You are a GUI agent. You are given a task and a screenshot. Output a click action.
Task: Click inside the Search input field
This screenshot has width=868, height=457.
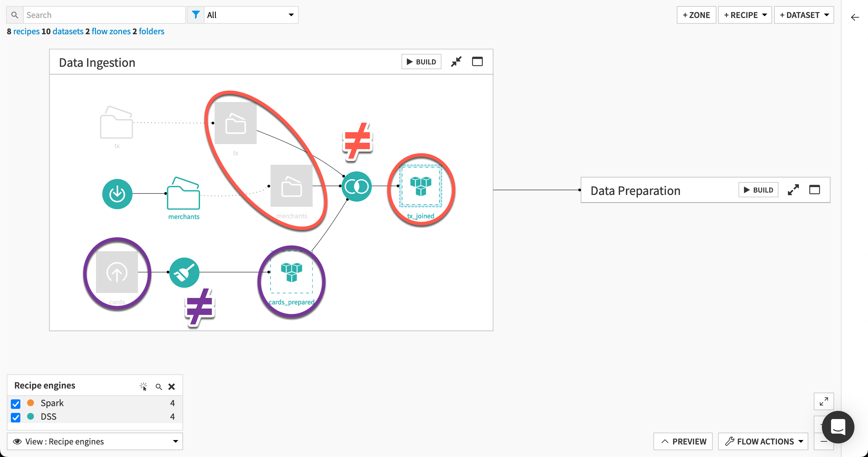coord(102,15)
